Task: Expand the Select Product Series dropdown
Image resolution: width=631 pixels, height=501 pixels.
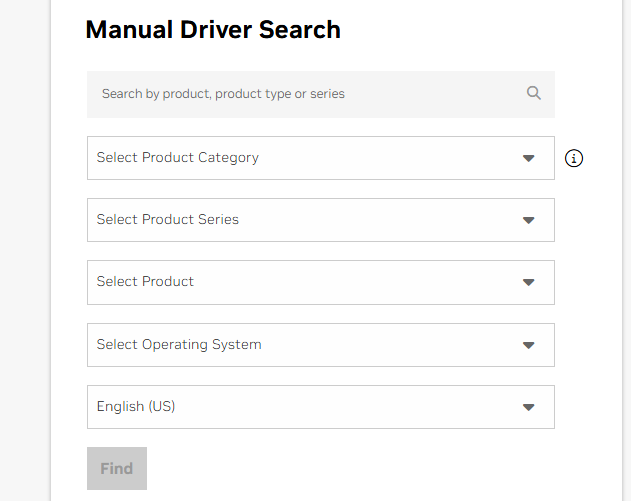Action: (x=320, y=220)
